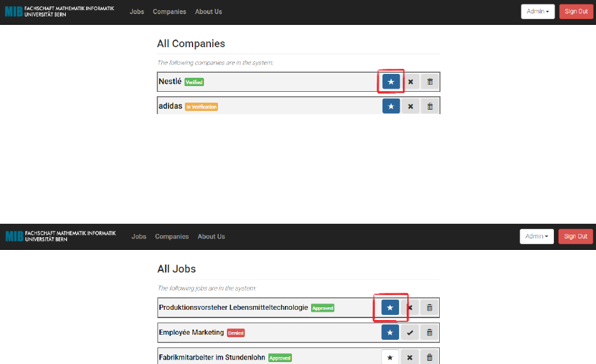Expand the Admin dropdown on All Jobs page
The height and width of the screenshot is (364, 596).
pyautogui.click(x=537, y=237)
